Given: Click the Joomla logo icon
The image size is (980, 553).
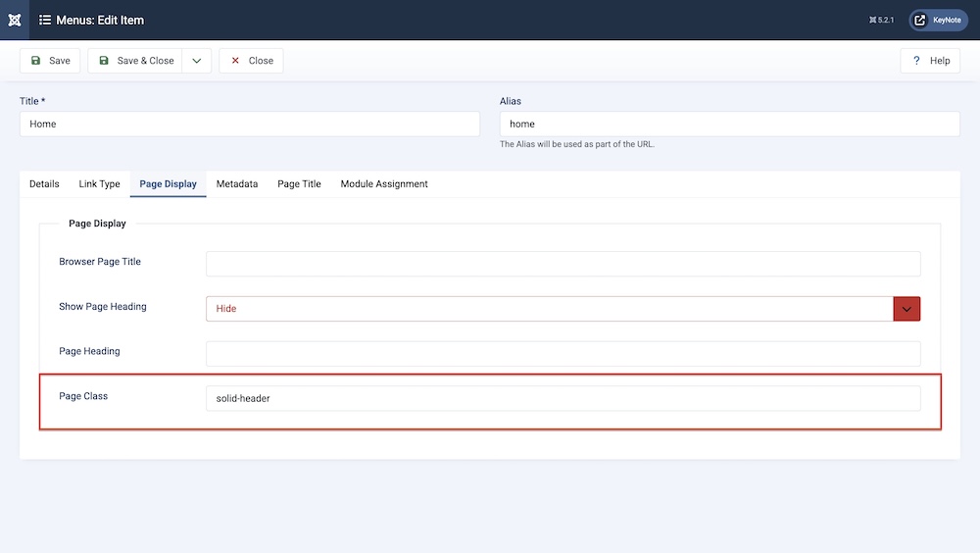Looking at the screenshot, I should pos(14,20).
